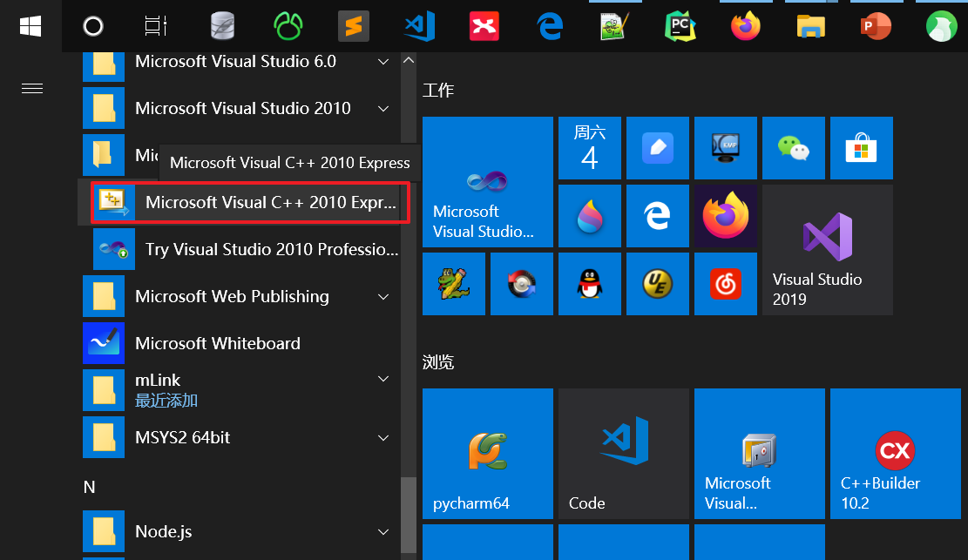The image size is (968, 560).
Task: Expand Microsoft Visual Studio 6.0 folder chevron
Action: coord(383,62)
